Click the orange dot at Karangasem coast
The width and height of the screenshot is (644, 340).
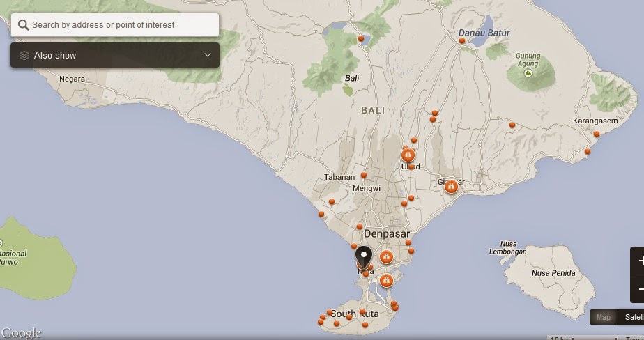point(597,134)
